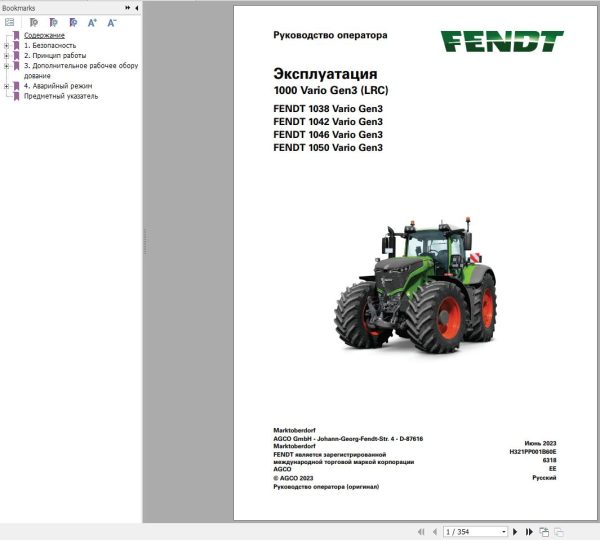This screenshot has height=540, width=600.
Task: Click the Руководство оператора (оригинал) footer text
Action: point(326,487)
